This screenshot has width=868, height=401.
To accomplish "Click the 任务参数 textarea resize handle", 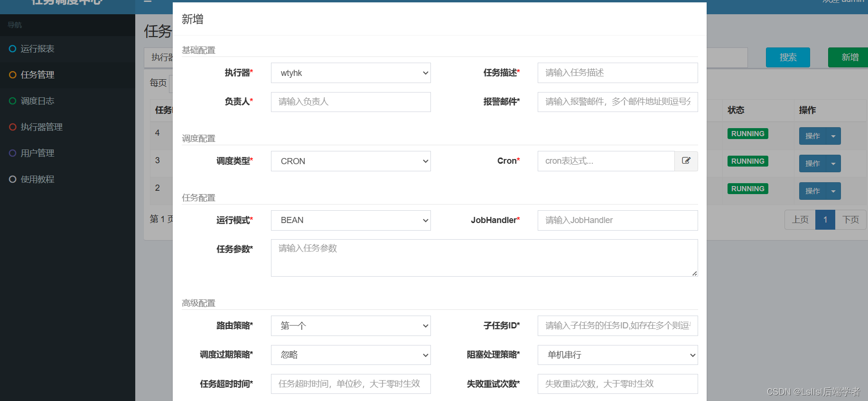I will pyautogui.click(x=694, y=273).
